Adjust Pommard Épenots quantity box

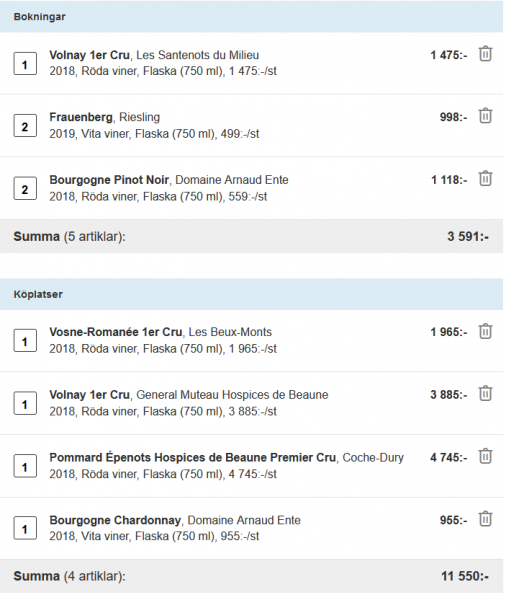click(x=25, y=466)
